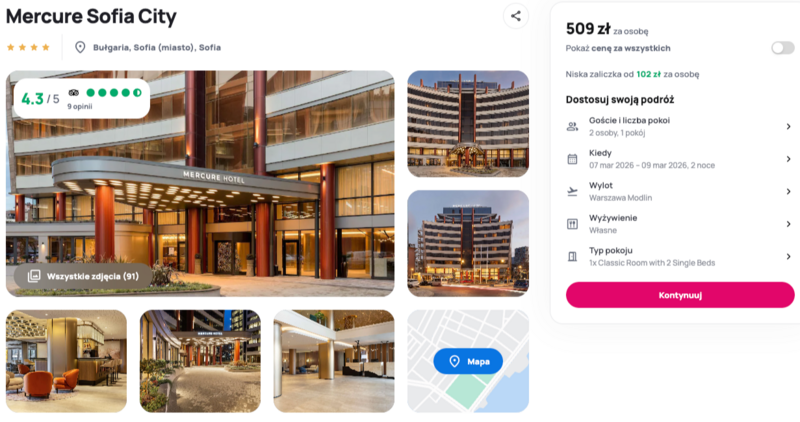
Task: Click the pink Kontynuuj button
Action: (680, 295)
